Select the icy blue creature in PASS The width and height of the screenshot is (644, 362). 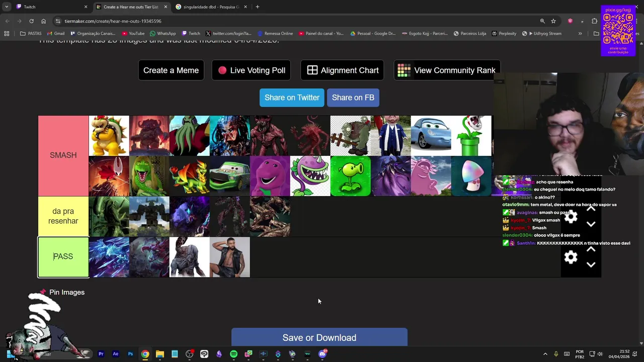tap(109, 257)
